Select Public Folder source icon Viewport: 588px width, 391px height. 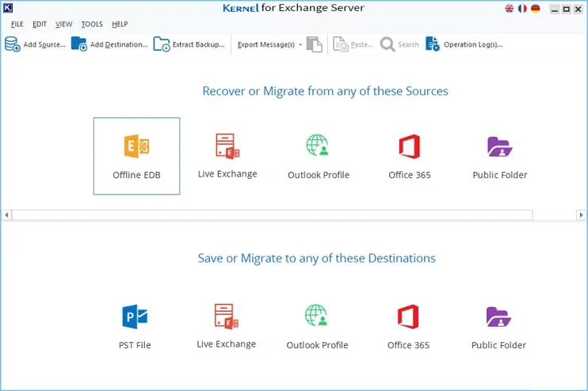[499, 146]
